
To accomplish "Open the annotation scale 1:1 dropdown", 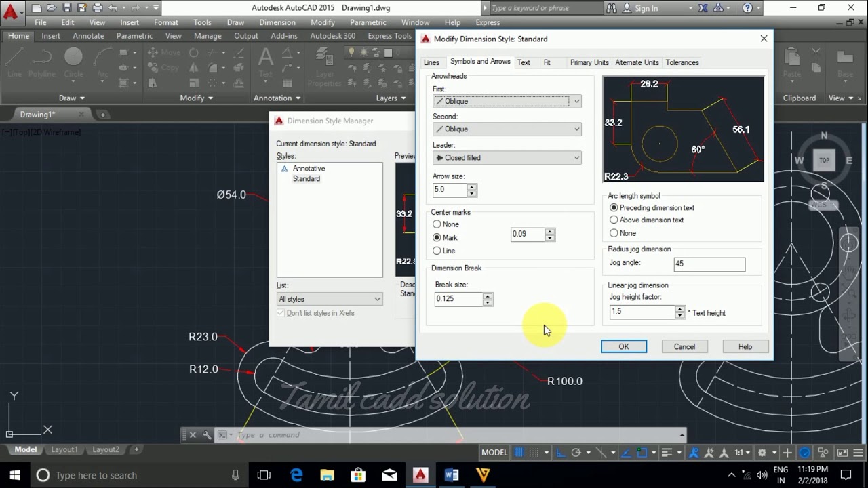I will pos(743,453).
